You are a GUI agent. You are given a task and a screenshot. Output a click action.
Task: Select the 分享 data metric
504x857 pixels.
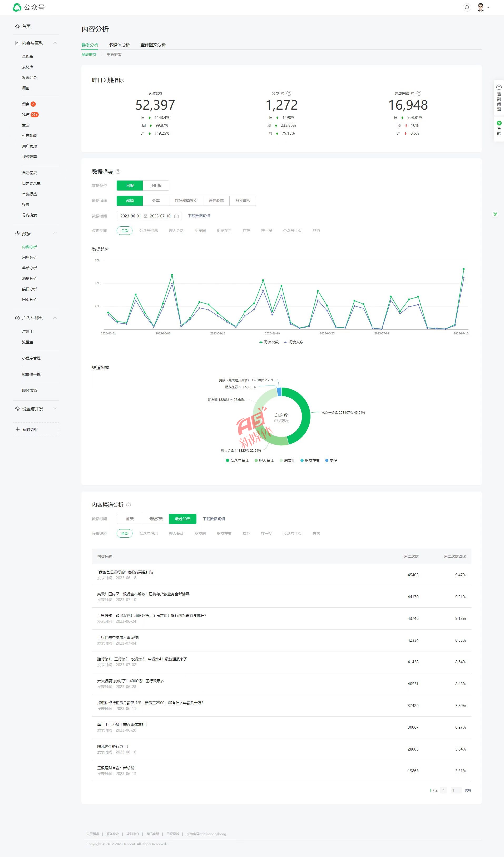pos(156,201)
